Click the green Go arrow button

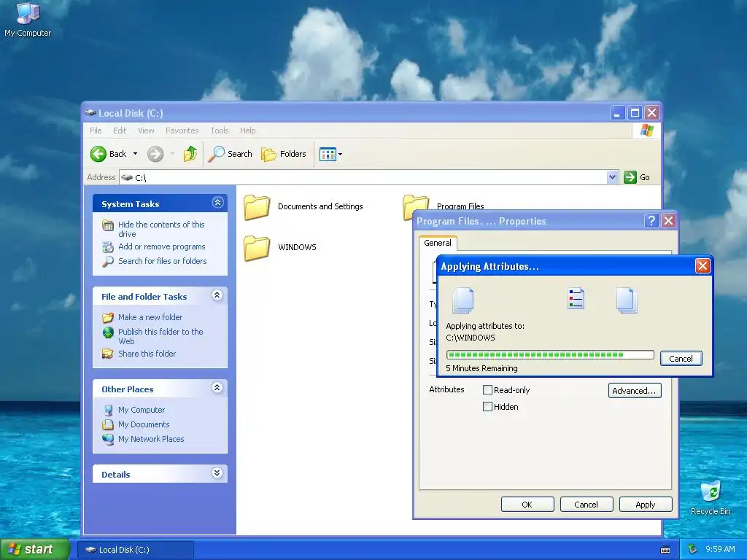coord(630,177)
